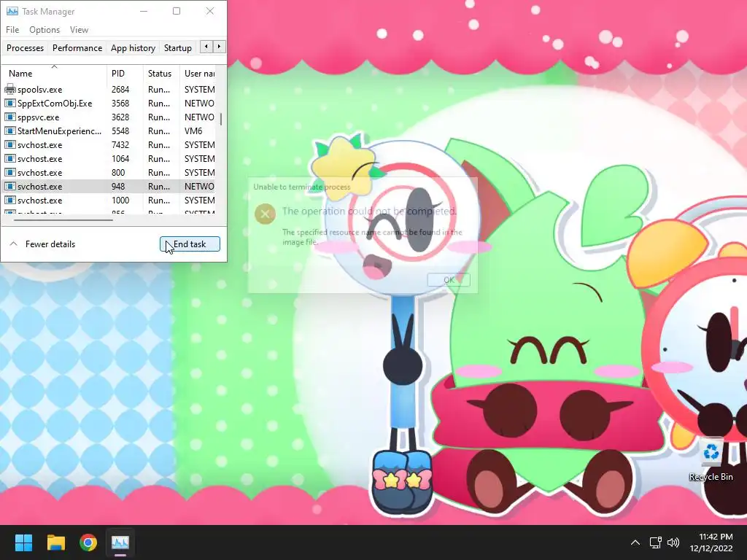The height and width of the screenshot is (560, 747).
Task: Switch to the Processes tab
Action: [26, 47]
